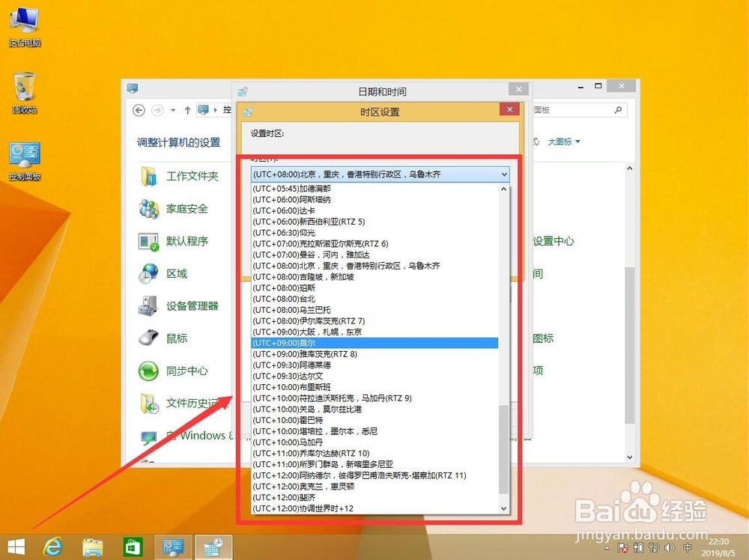The height and width of the screenshot is (560, 749).
Task: Click Control Panel scrollbar up arrow
Action: coord(630,168)
